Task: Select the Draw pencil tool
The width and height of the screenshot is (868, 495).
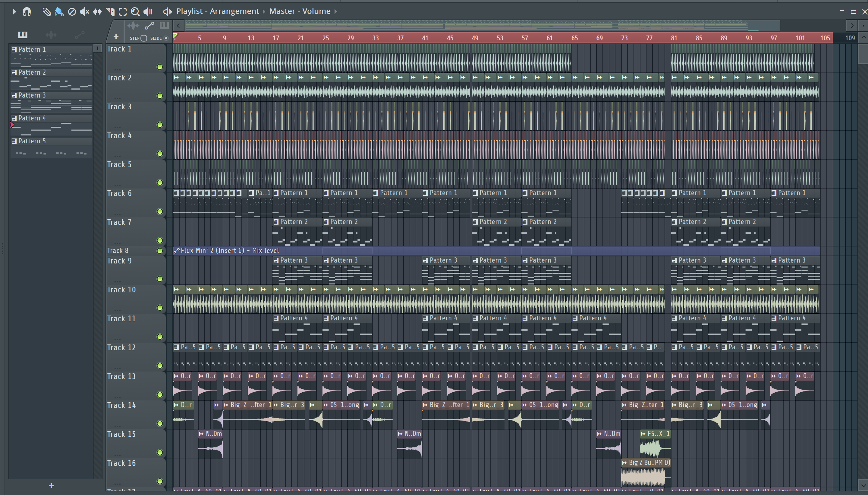Action: [47, 11]
